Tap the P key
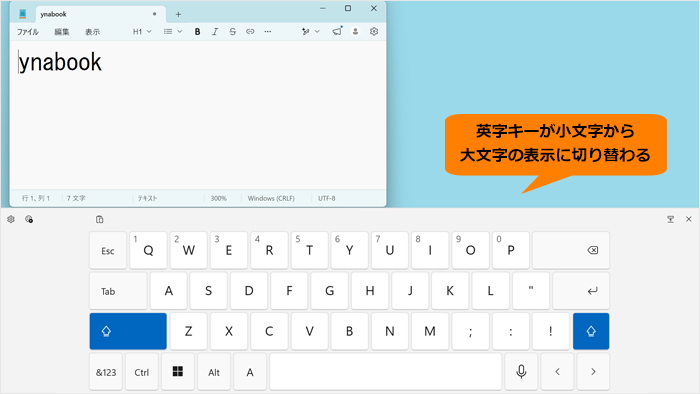Image resolution: width=700 pixels, height=394 pixels. [511, 250]
